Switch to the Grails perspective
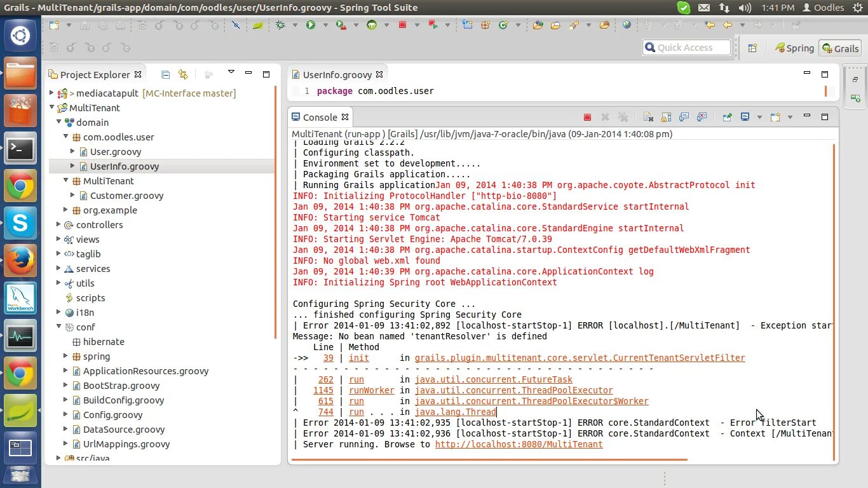This screenshot has width=868, height=488. pyautogui.click(x=839, y=48)
